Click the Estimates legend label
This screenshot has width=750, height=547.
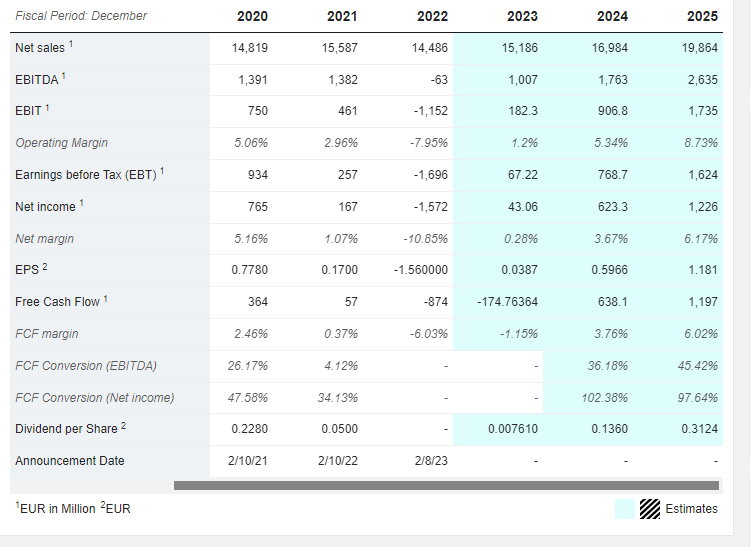(691, 509)
